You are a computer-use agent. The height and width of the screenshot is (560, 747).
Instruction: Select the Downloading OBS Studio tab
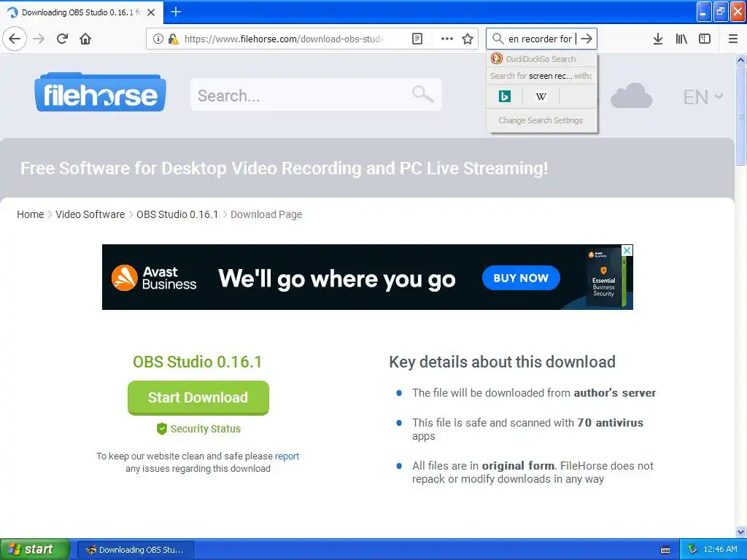tap(82, 12)
